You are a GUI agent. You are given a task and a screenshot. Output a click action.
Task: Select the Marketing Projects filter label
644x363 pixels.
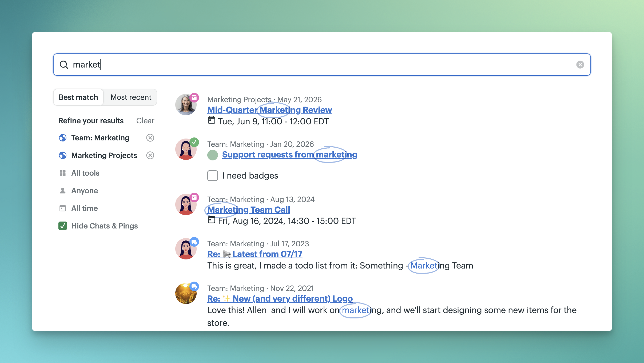[x=104, y=155]
